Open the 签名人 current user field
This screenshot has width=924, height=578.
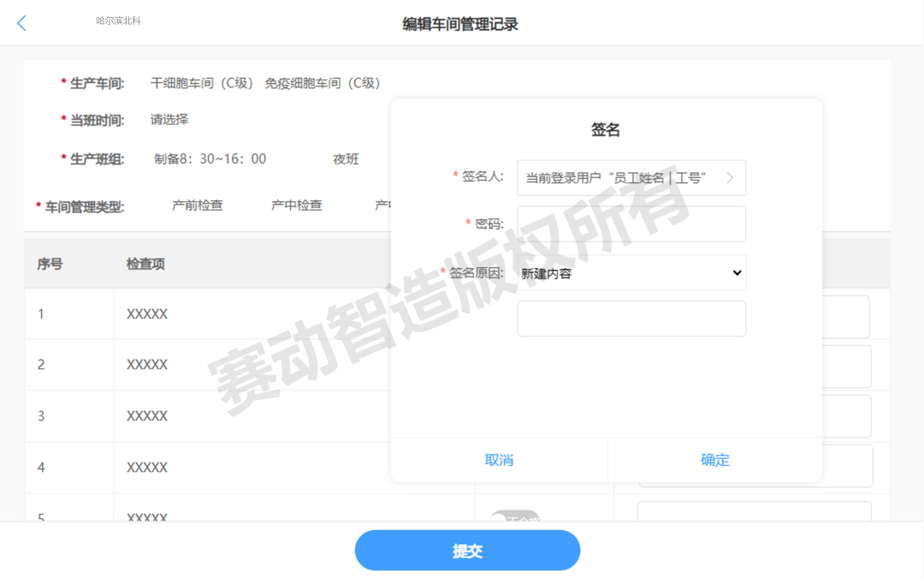pyautogui.click(x=631, y=177)
